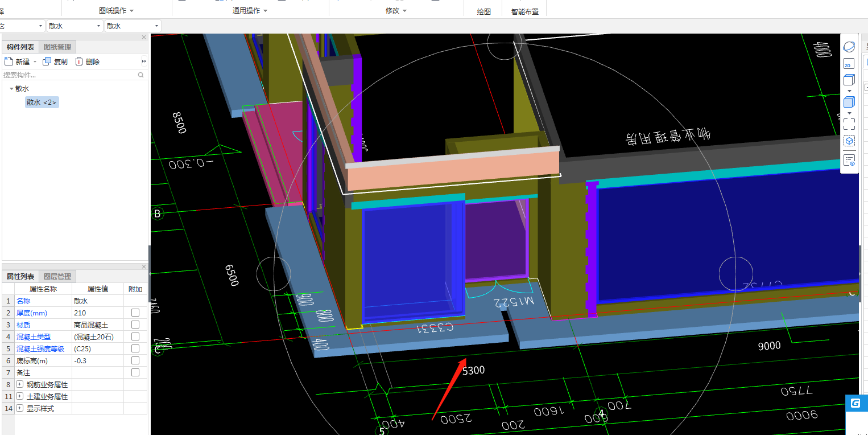Image resolution: width=868 pixels, height=435 pixels.
Task: Click the search magnifier icon in the component search box
Action: [x=140, y=75]
